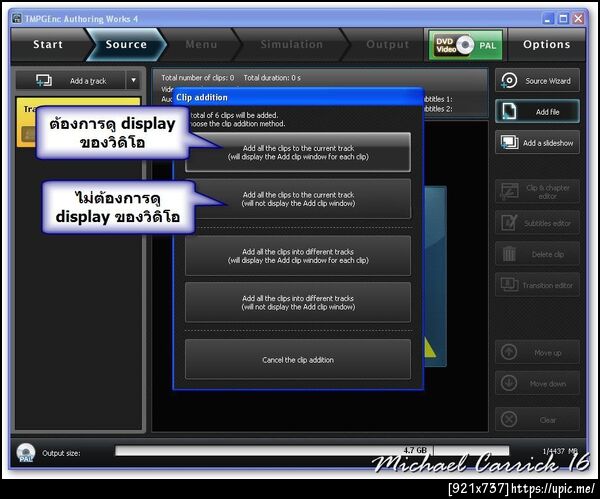Image resolution: width=600 pixels, height=499 pixels.
Task: Cancel the clip addition
Action: coord(298,360)
